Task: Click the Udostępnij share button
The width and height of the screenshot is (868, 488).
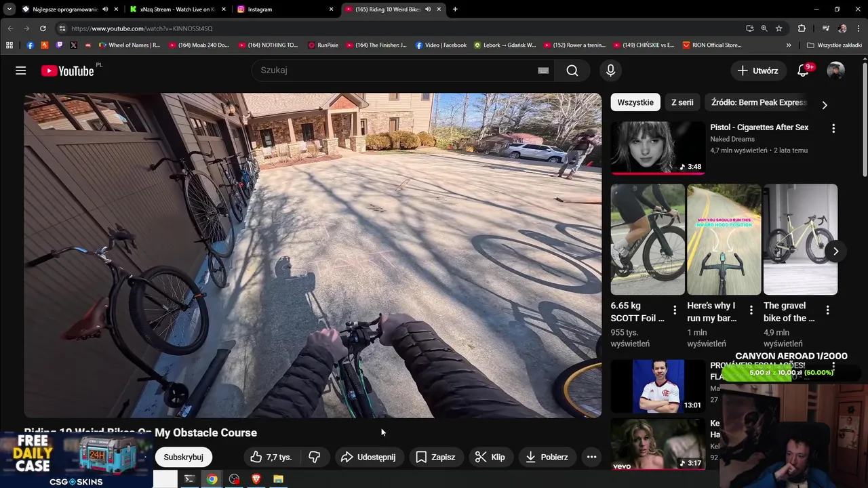Action: (x=368, y=457)
